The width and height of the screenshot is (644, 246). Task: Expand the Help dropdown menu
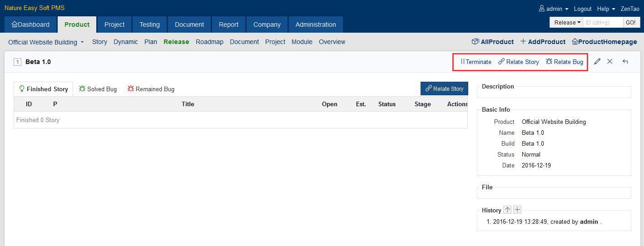606,9
